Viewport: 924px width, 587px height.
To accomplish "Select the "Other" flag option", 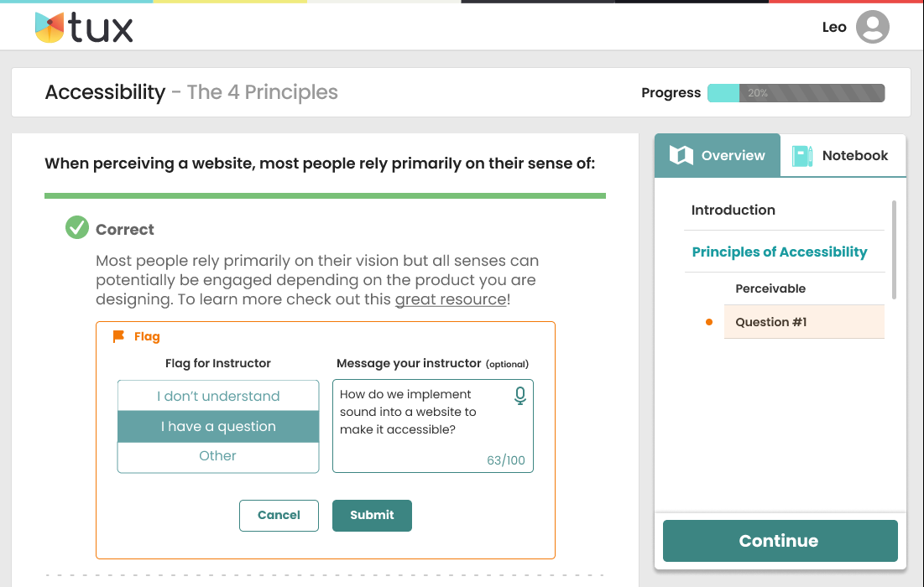I will pyautogui.click(x=218, y=456).
